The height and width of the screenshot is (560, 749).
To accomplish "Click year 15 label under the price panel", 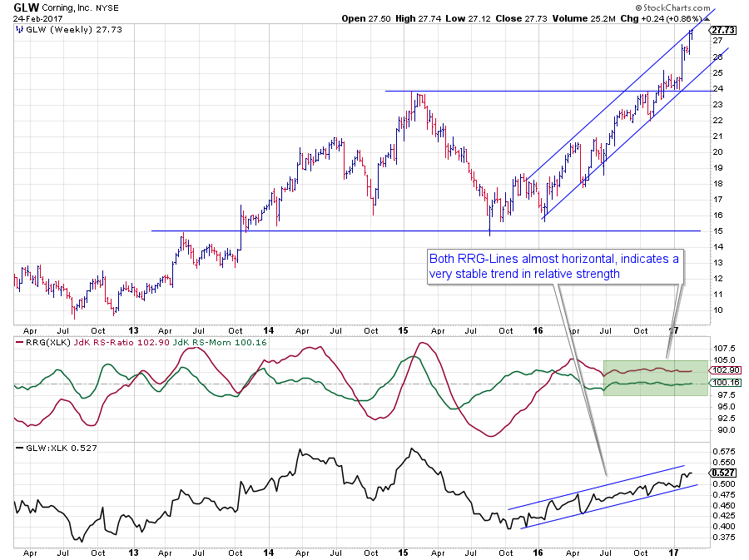I will (x=403, y=330).
